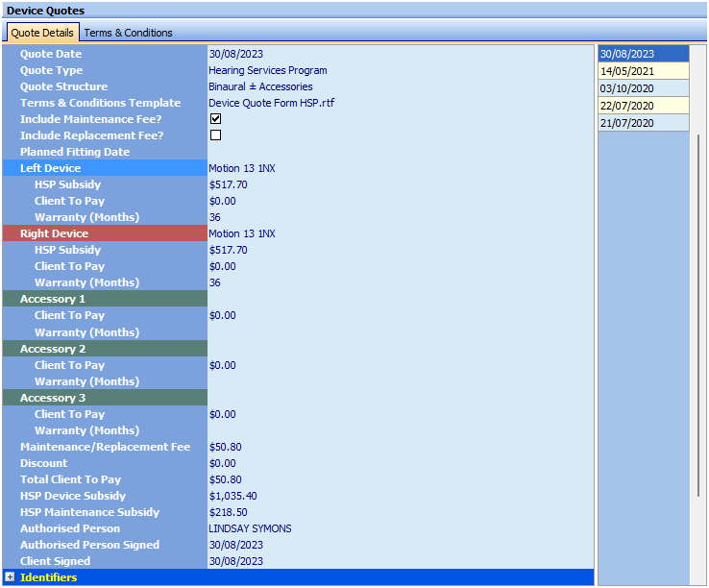Click the Authorised Person label
This screenshot has width=709, height=588.
(x=70, y=528)
